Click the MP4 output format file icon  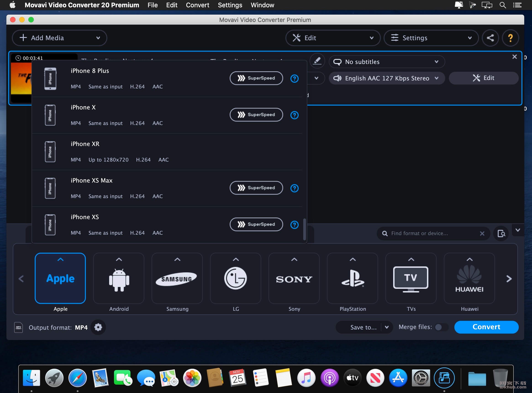click(x=18, y=327)
